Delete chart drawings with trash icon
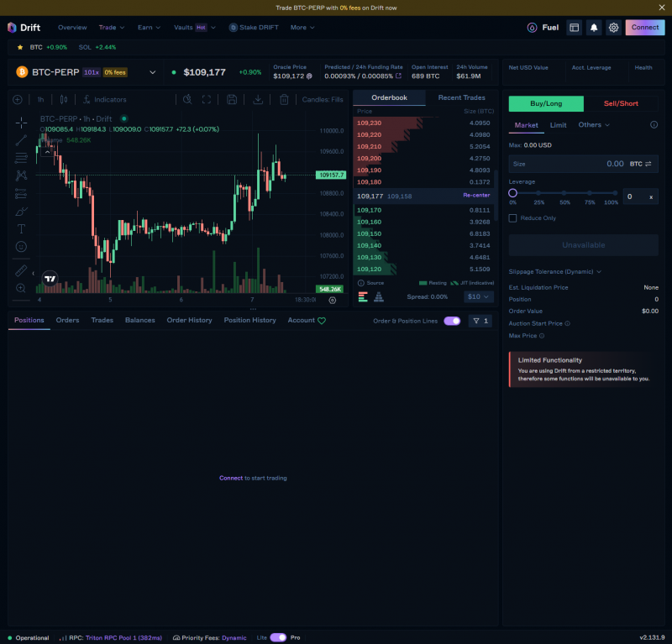This screenshot has height=644, width=672. (x=284, y=99)
